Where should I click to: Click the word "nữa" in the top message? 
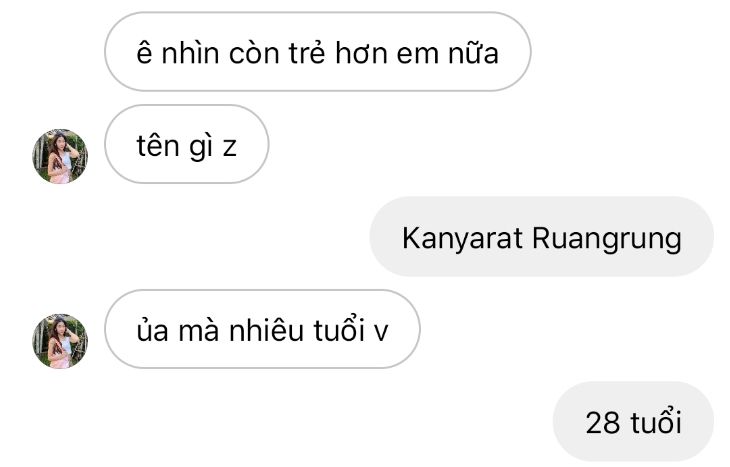[x=473, y=53]
